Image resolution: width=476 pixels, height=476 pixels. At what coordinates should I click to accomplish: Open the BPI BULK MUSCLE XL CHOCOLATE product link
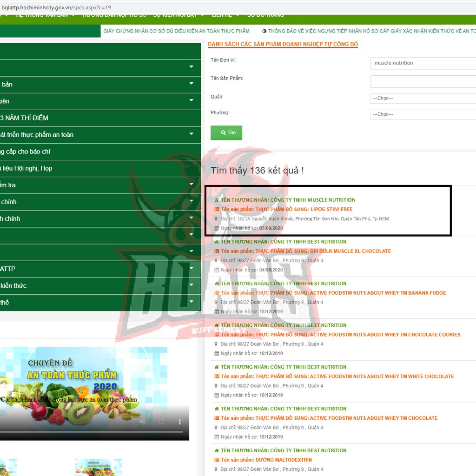point(323,251)
